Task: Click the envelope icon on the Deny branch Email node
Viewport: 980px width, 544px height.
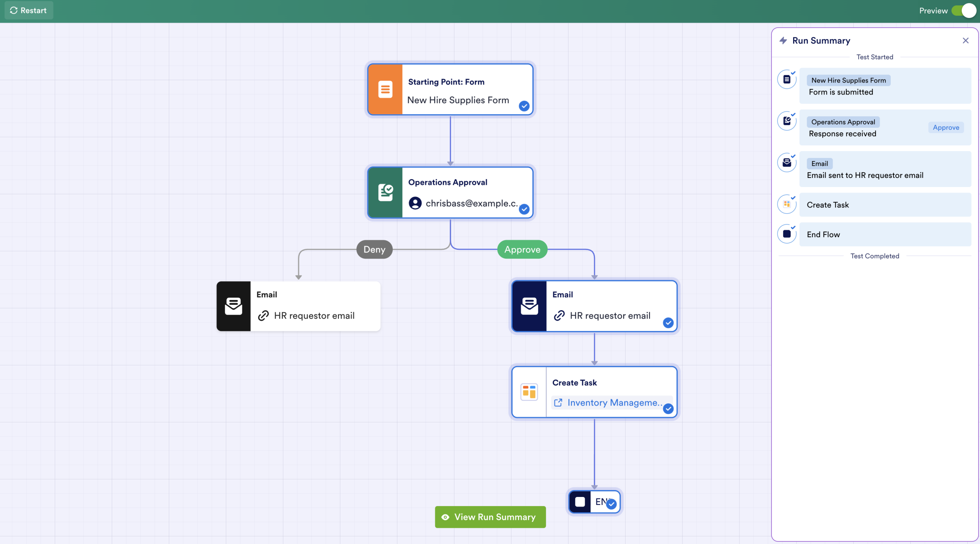Action: tap(234, 305)
